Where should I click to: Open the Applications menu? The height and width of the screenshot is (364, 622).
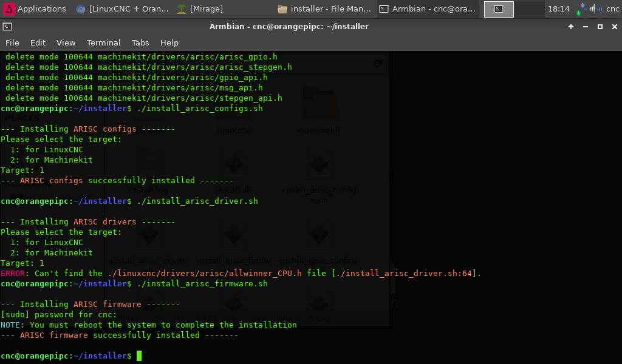(35, 8)
